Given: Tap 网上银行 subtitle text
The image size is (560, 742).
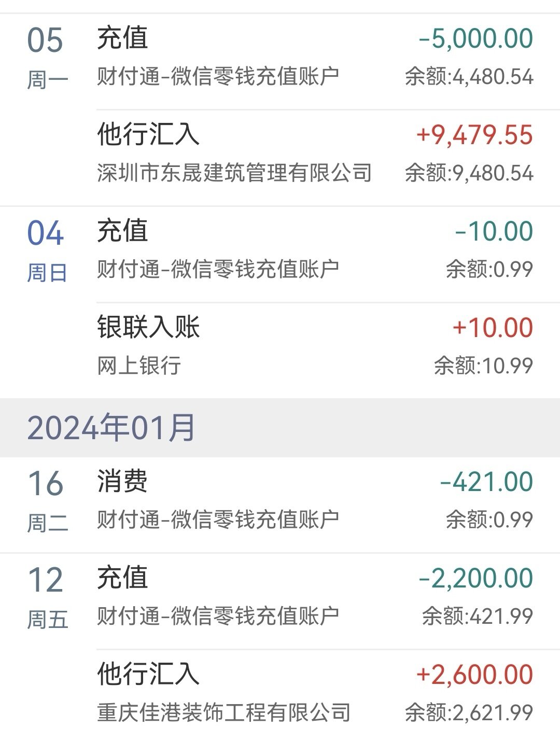Looking at the screenshot, I should 139,366.
